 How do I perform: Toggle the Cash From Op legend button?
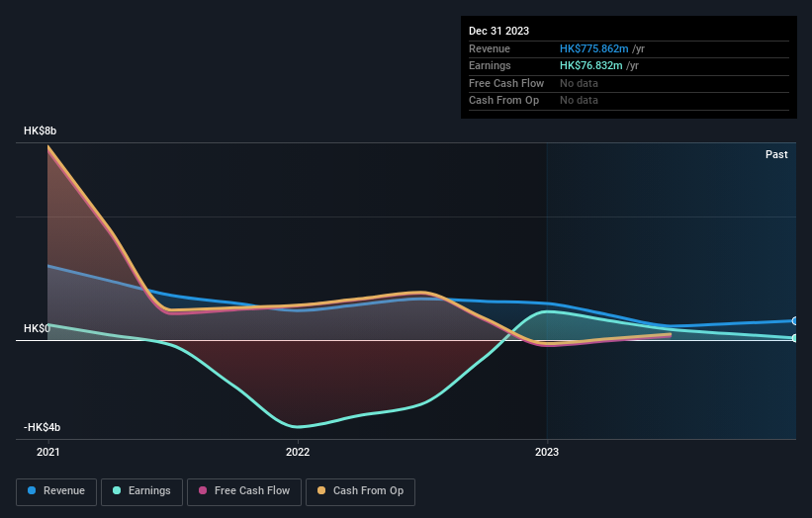[x=360, y=491]
